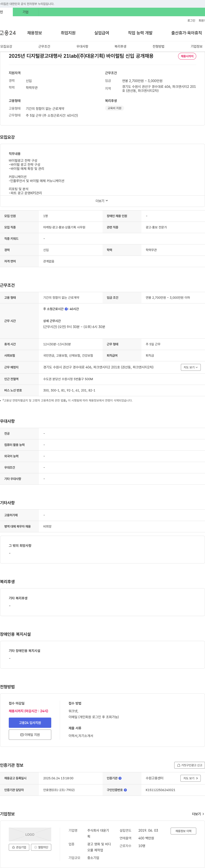Image resolution: width=205 pixels, height=868 pixels.
Task: Click certification number K151122506240021
Action: (x=160, y=790)
